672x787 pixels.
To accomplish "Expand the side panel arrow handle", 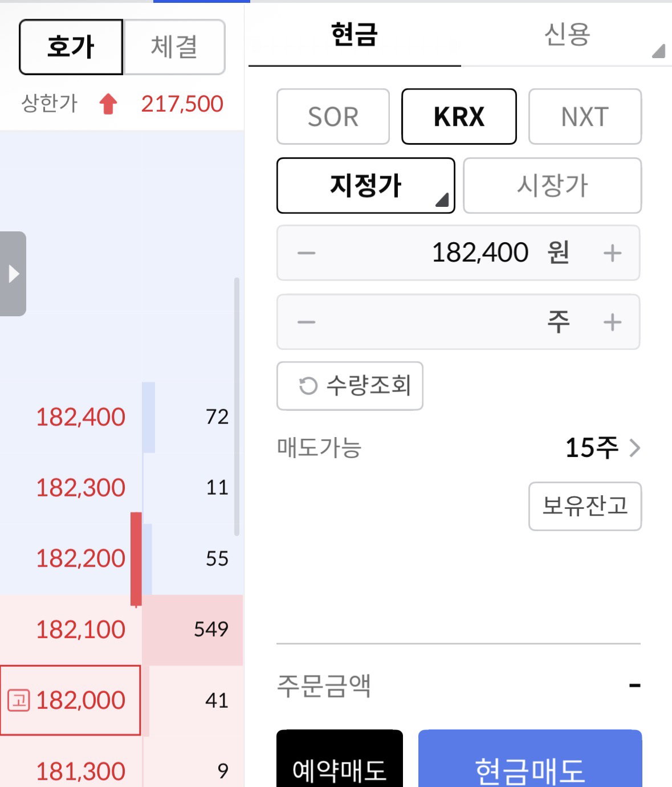I will pyautogui.click(x=13, y=274).
